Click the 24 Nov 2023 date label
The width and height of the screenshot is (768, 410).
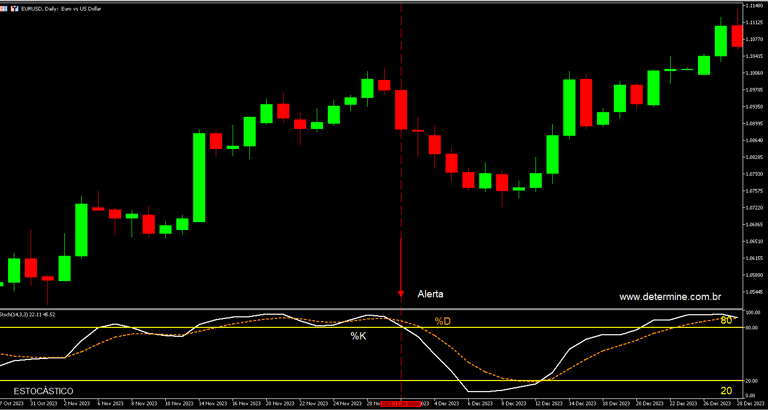point(347,404)
